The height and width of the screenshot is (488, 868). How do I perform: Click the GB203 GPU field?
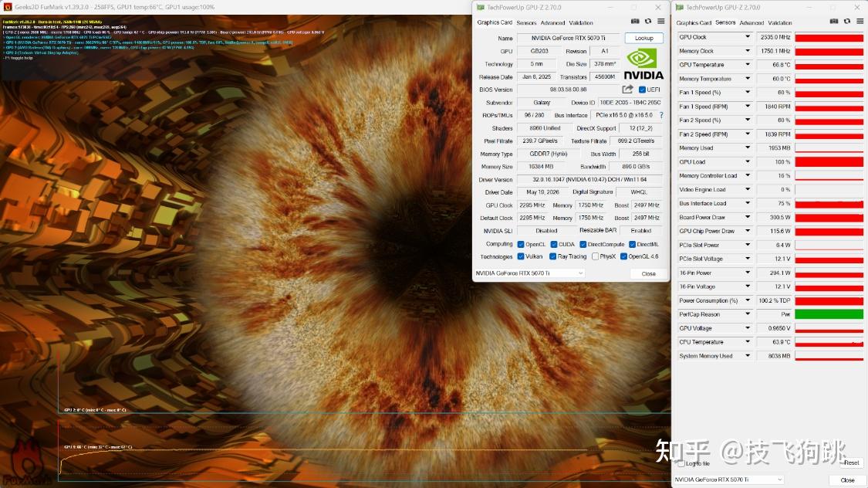(x=539, y=51)
